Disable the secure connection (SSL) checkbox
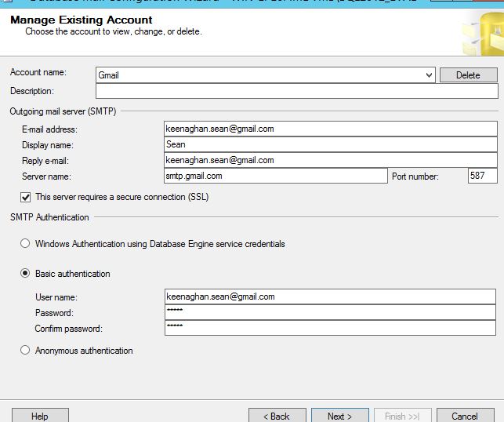Viewport: 504px width, 422px height. [x=26, y=197]
